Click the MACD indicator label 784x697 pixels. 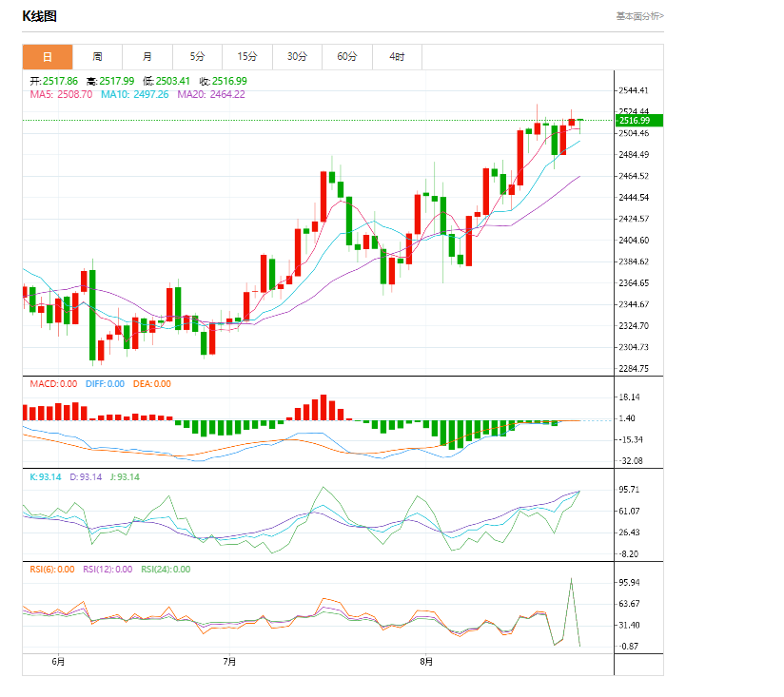click(53, 384)
